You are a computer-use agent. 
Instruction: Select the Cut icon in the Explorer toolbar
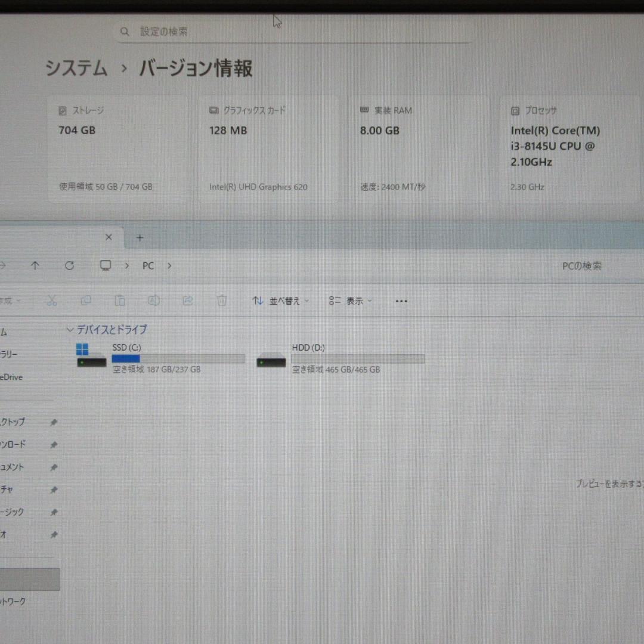(x=52, y=301)
